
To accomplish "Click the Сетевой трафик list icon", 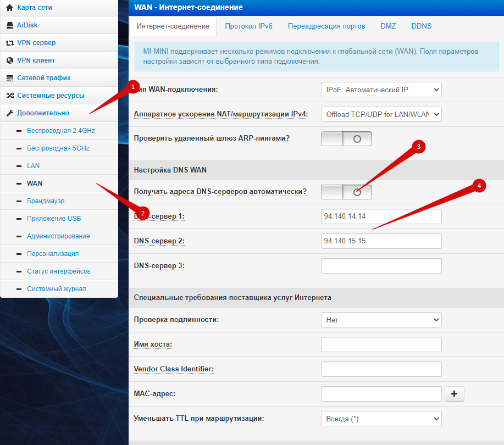I will click(x=10, y=78).
